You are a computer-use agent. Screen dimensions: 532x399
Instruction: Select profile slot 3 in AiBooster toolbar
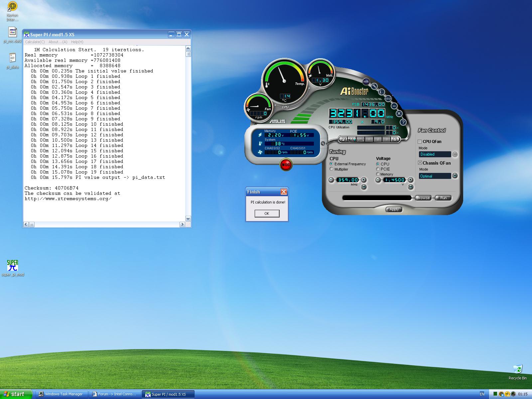pos(386,139)
